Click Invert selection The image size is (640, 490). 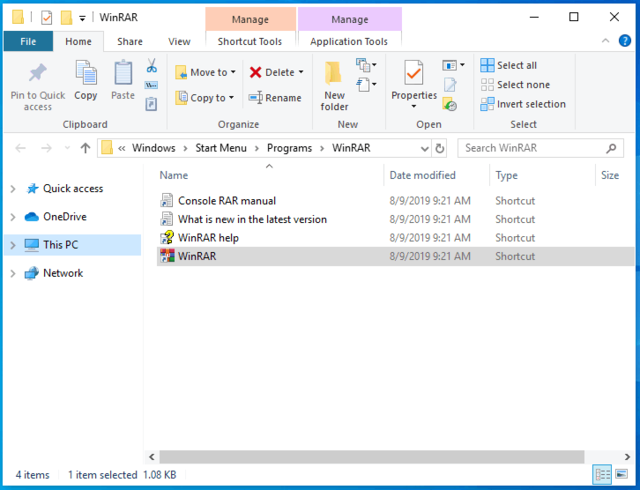coord(523,104)
